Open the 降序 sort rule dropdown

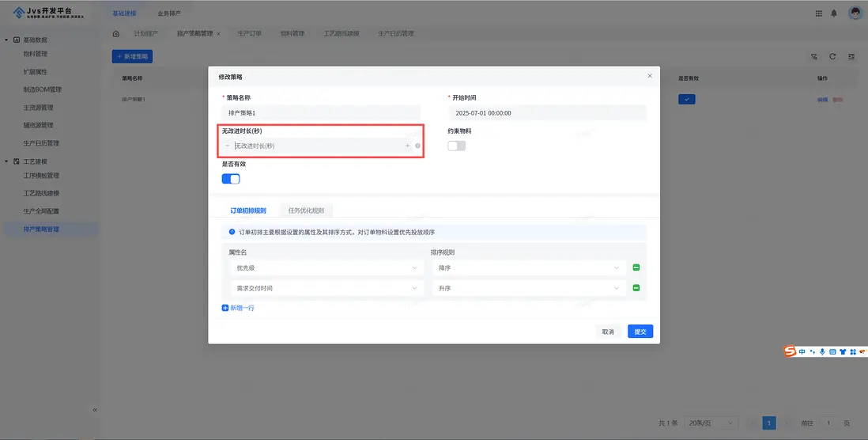tap(529, 267)
